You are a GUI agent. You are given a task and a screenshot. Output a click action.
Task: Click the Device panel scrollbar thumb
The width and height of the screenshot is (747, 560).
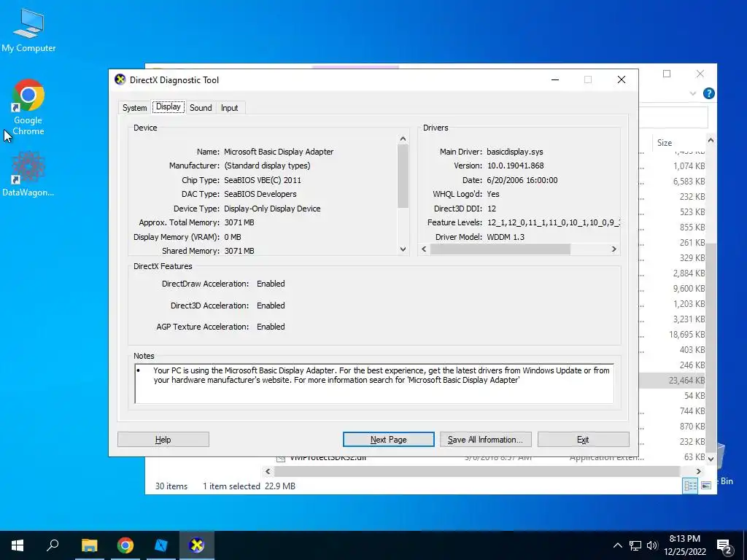[403, 176]
